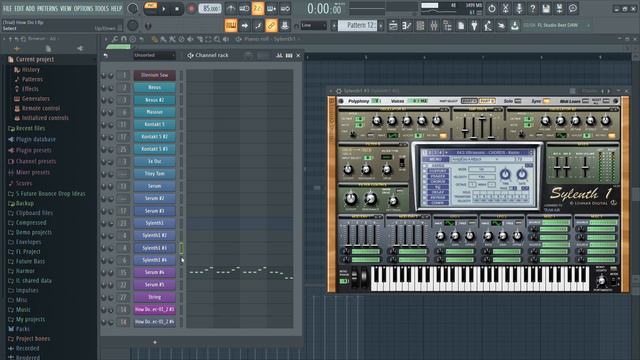Expand the Packs folder

click(22, 329)
